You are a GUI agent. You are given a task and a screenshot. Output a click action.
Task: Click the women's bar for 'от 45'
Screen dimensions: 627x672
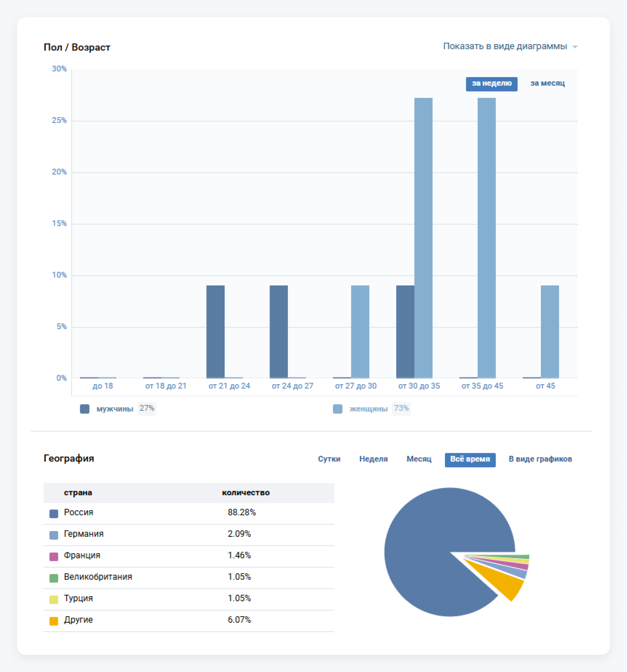tap(549, 332)
